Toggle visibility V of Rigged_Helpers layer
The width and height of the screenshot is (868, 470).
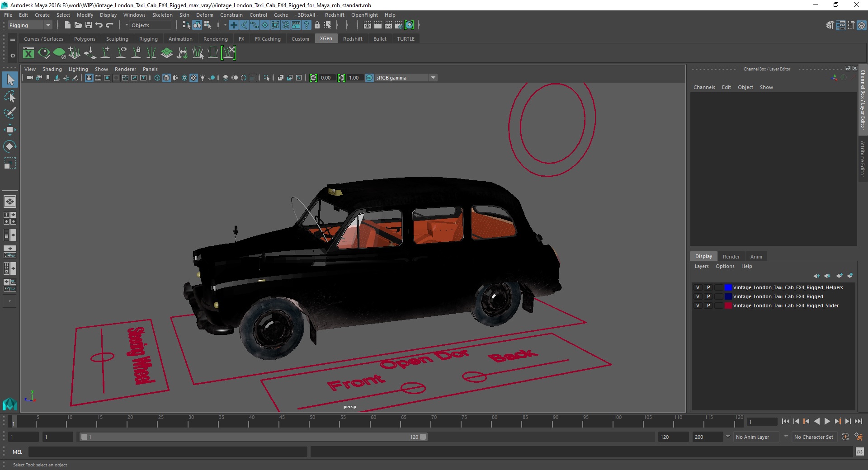coord(698,287)
